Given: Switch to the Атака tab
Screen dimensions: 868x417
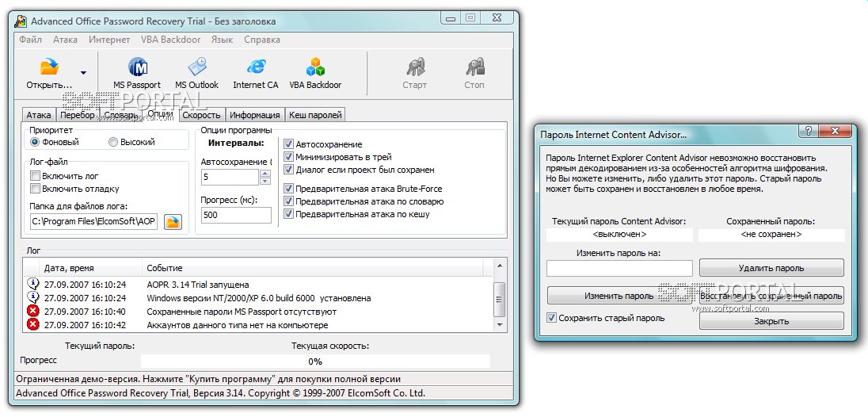Looking at the screenshot, I should click(x=39, y=115).
